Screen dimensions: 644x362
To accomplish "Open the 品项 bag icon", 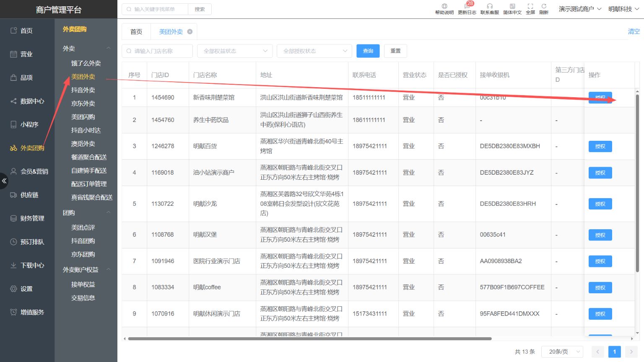I will [13, 78].
